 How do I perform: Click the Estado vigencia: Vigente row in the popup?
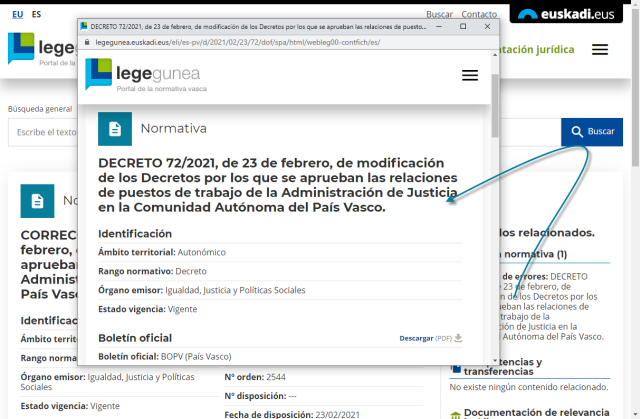[280, 309]
